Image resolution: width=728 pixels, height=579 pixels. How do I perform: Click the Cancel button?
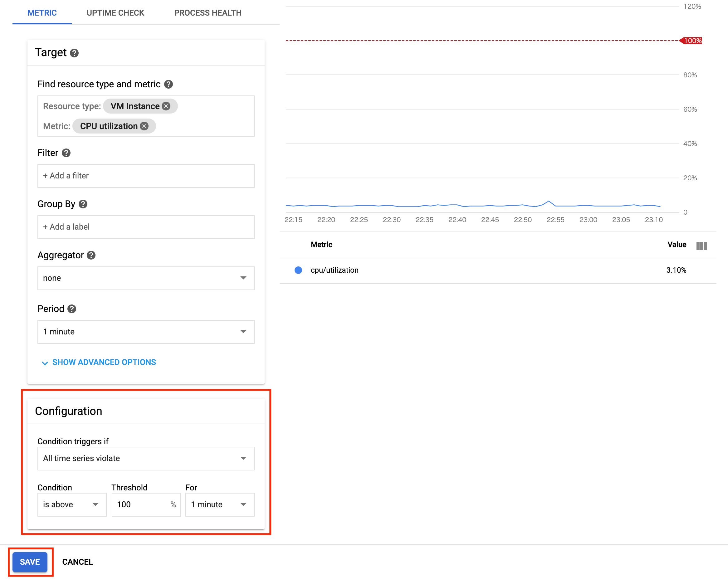[77, 562]
